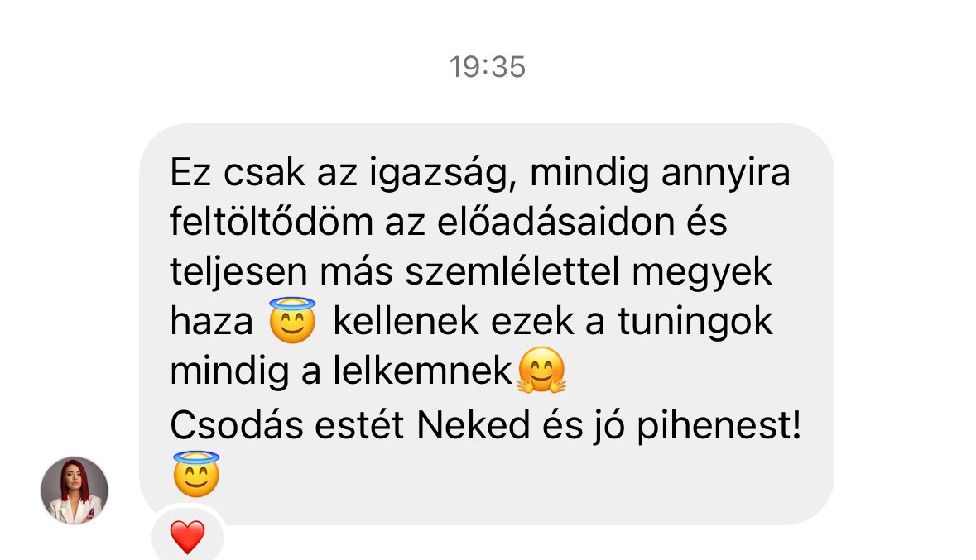Screen dimensions: 976x560
Task: Tap the red heart reaction badge
Action: [x=187, y=536]
